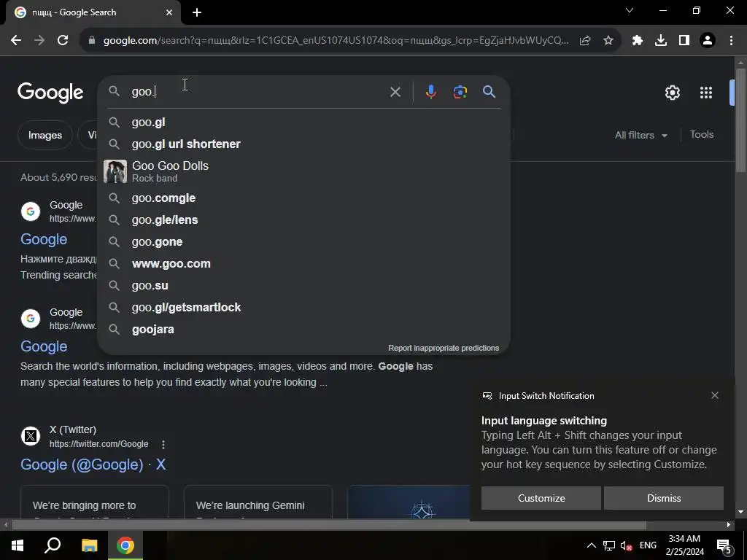
Task: Click the vertical page scrollbar
Action: pyautogui.click(x=740, y=121)
